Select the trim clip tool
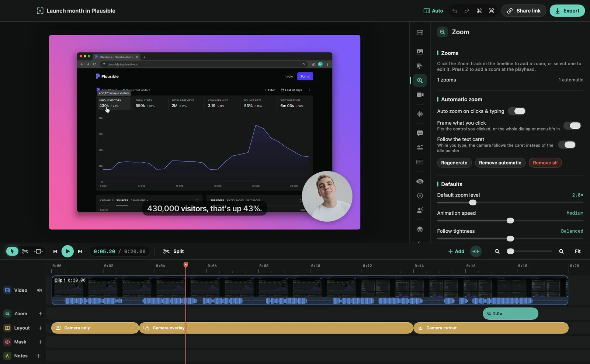 (38, 251)
